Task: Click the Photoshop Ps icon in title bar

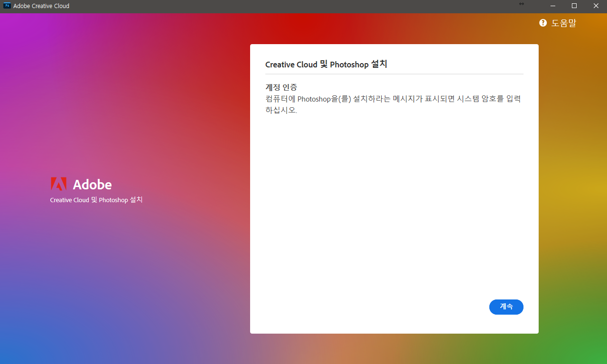Action: point(7,6)
